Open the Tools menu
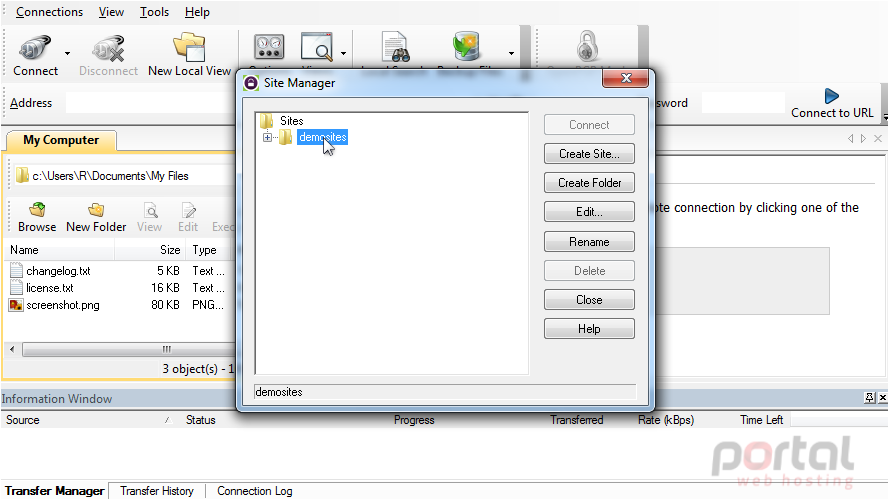The image size is (889, 500). pos(154,12)
